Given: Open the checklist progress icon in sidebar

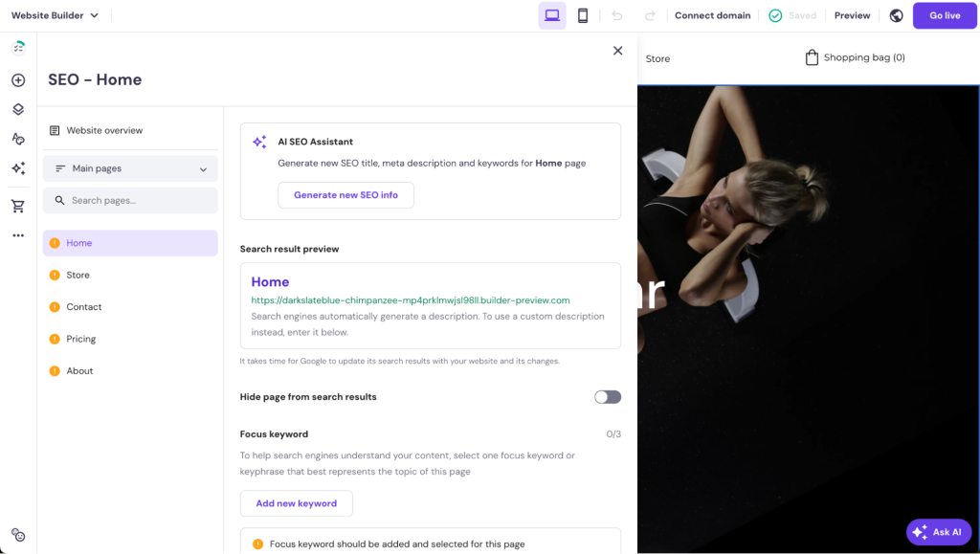Looking at the screenshot, I should click(19, 48).
